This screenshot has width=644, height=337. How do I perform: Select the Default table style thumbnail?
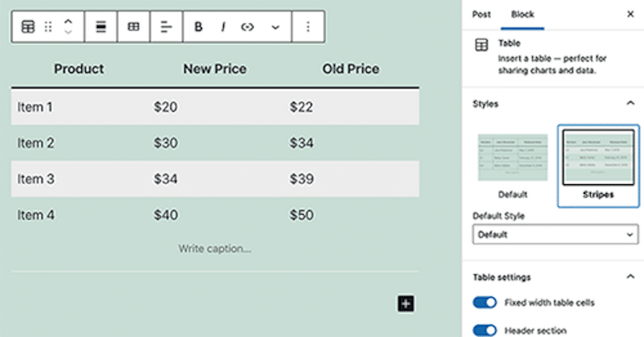[513, 158]
